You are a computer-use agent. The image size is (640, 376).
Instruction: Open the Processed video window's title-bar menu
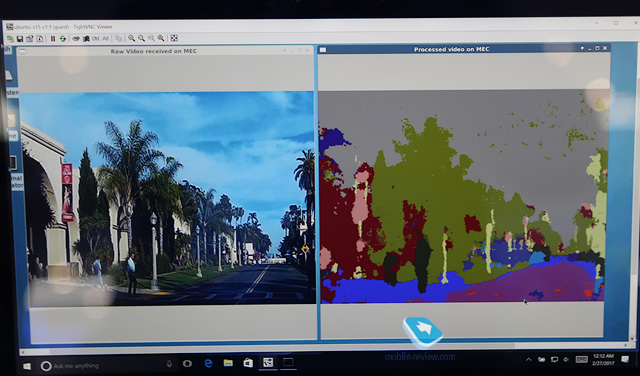pyautogui.click(x=323, y=49)
